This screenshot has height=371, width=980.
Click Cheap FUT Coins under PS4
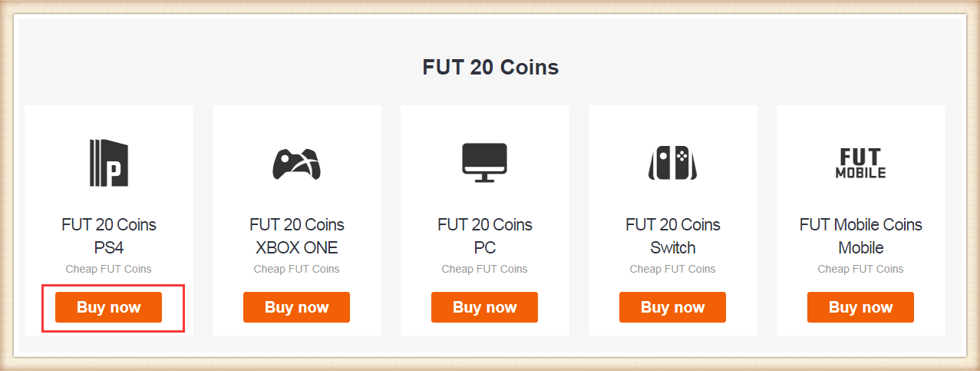click(109, 269)
